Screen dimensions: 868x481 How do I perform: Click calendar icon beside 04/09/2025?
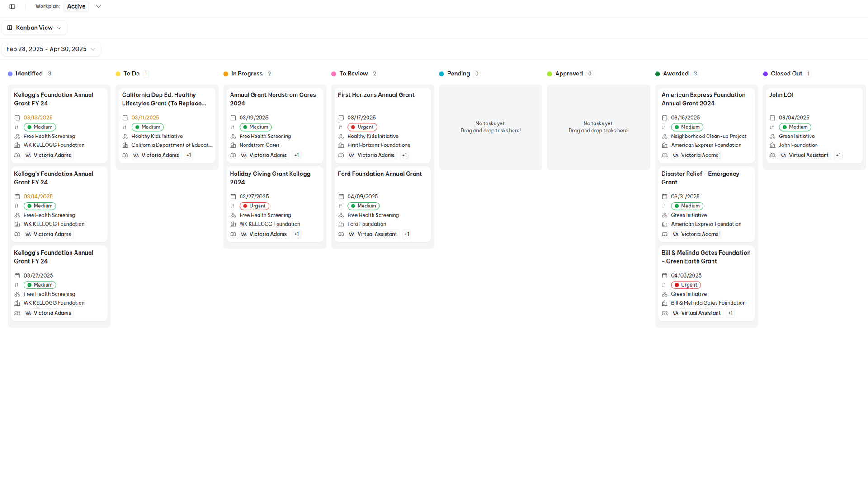pyautogui.click(x=341, y=197)
